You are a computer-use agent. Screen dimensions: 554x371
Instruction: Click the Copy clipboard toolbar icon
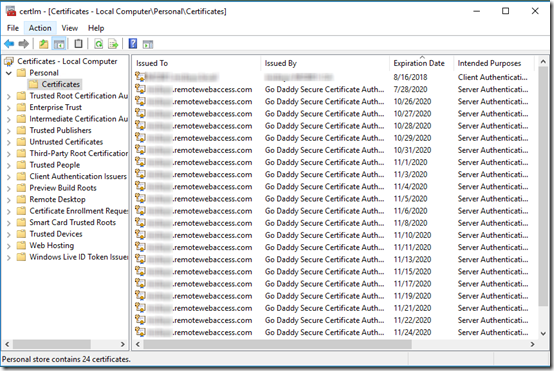pyautogui.click(x=78, y=44)
